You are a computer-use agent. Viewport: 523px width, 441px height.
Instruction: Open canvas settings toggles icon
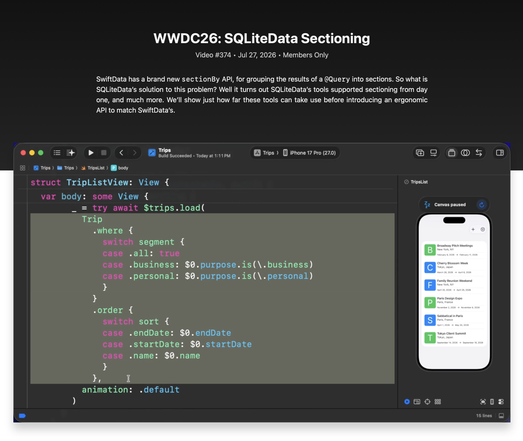point(501,402)
